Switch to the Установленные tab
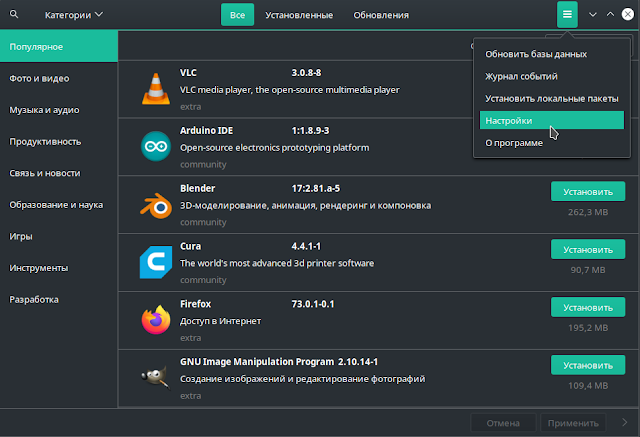Viewport: 640px width, 437px height. tap(299, 15)
